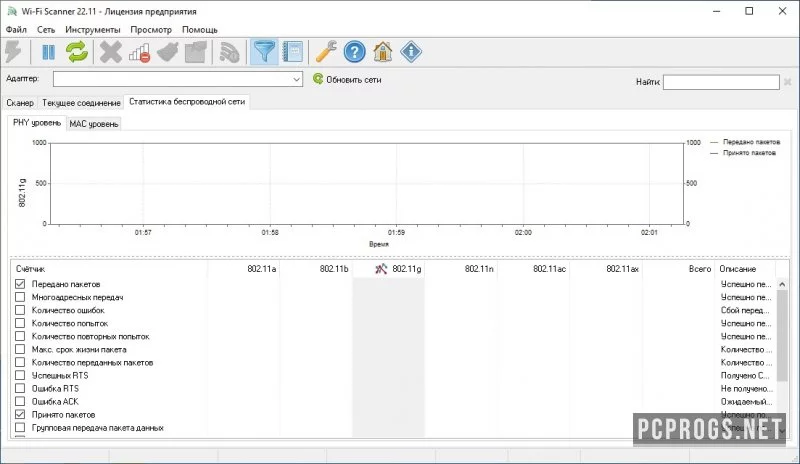Click the 802.11a column header
The width and height of the screenshot is (800, 464).
[x=243, y=268]
